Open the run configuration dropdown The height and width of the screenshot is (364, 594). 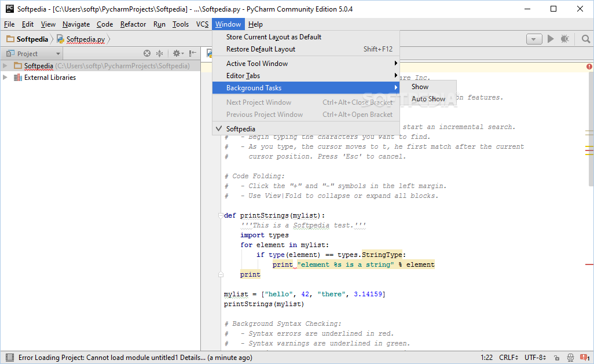click(534, 39)
